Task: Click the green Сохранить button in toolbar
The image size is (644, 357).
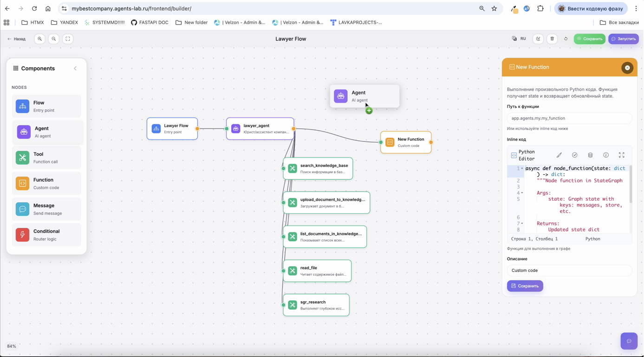Action: [589, 39]
